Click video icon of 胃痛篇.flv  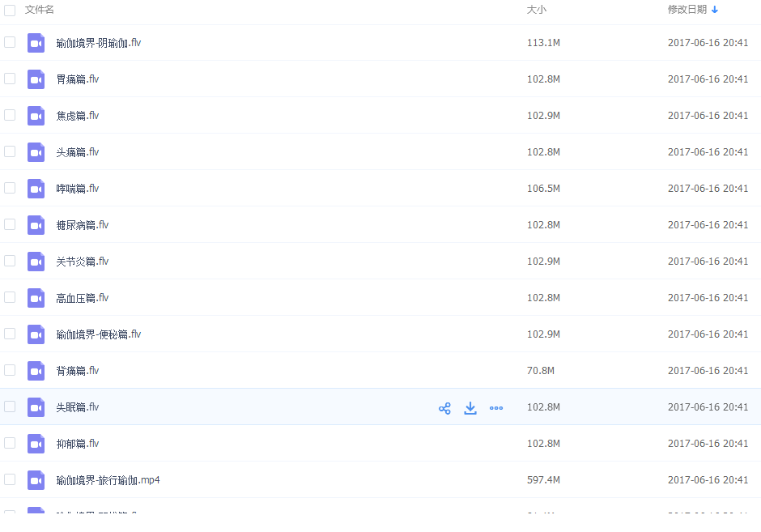click(x=36, y=79)
